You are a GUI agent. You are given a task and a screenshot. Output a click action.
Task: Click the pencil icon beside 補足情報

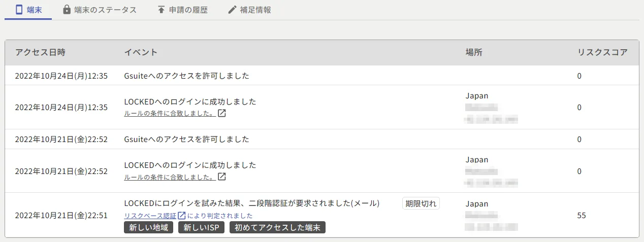(x=233, y=10)
